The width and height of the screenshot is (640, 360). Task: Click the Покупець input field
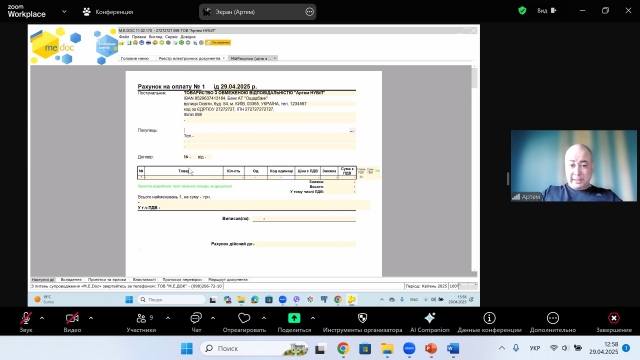pos(266,131)
